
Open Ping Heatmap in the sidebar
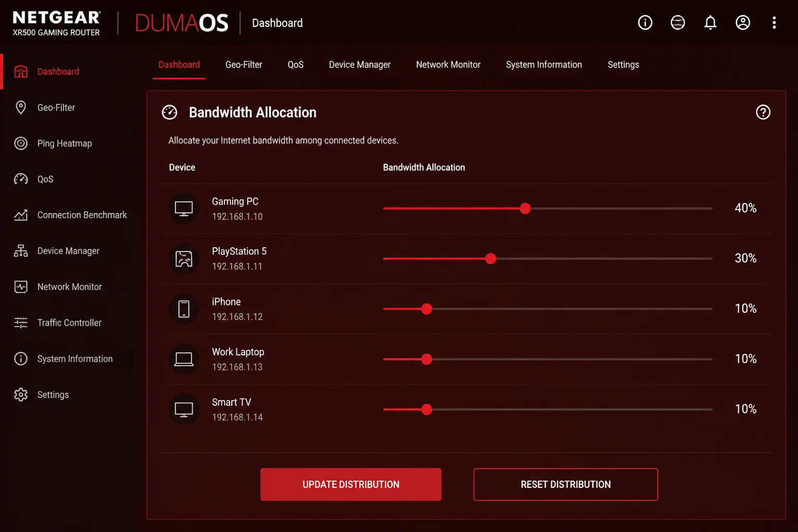64,143
